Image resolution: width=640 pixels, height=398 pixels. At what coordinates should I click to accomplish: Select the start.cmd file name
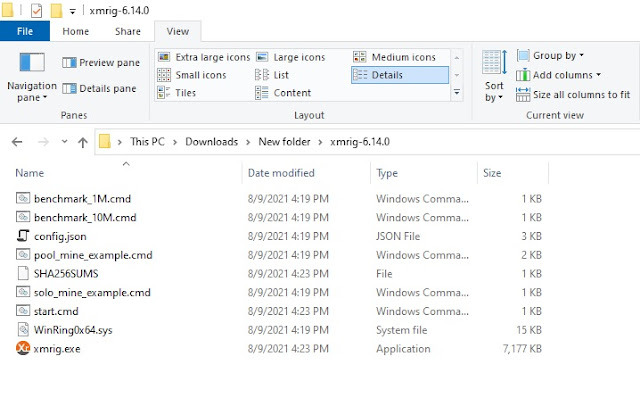pyautogui.click(x=56, y=311)
